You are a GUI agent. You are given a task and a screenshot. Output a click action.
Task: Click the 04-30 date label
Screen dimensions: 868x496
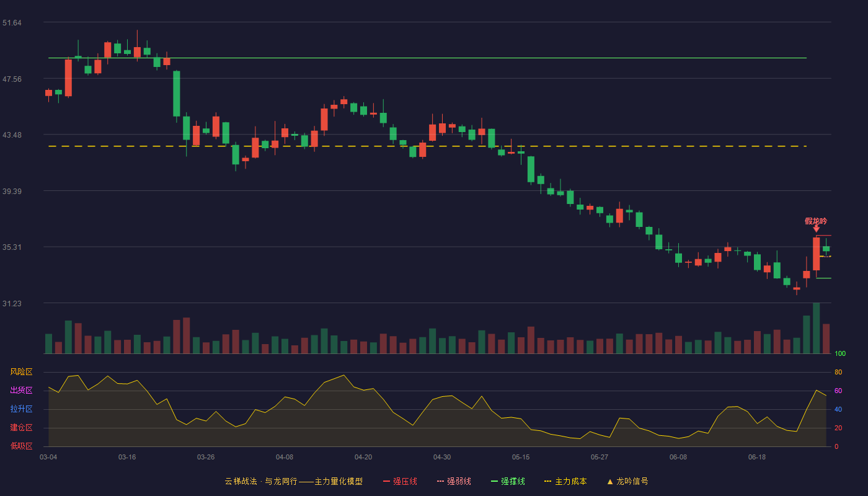pyautogui.click(x=442, y=457)
